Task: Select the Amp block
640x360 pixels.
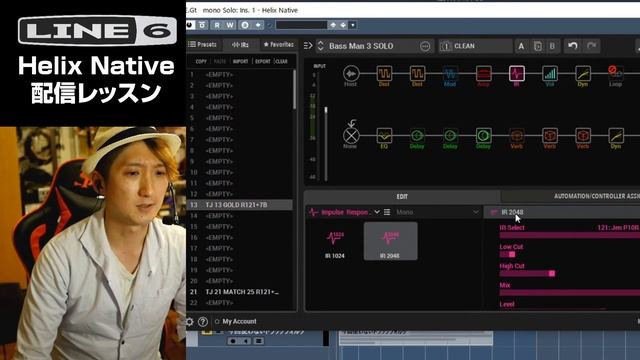Action: pyautogui.click(x=483, y=74)
